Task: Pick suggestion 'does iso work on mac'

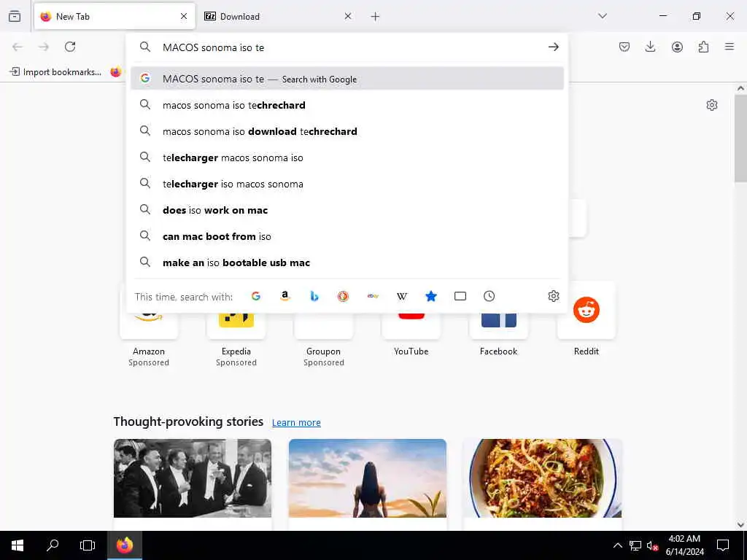Action: point(347,209)
